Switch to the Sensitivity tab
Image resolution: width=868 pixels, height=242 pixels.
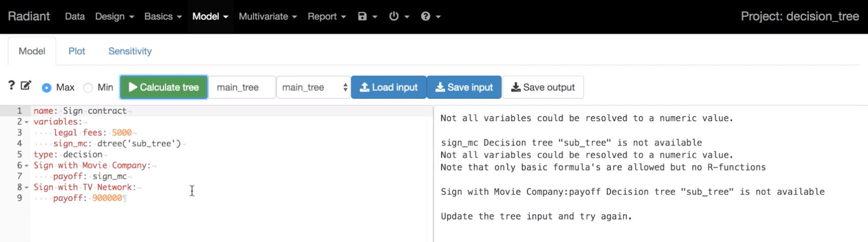tap(130, 51)
